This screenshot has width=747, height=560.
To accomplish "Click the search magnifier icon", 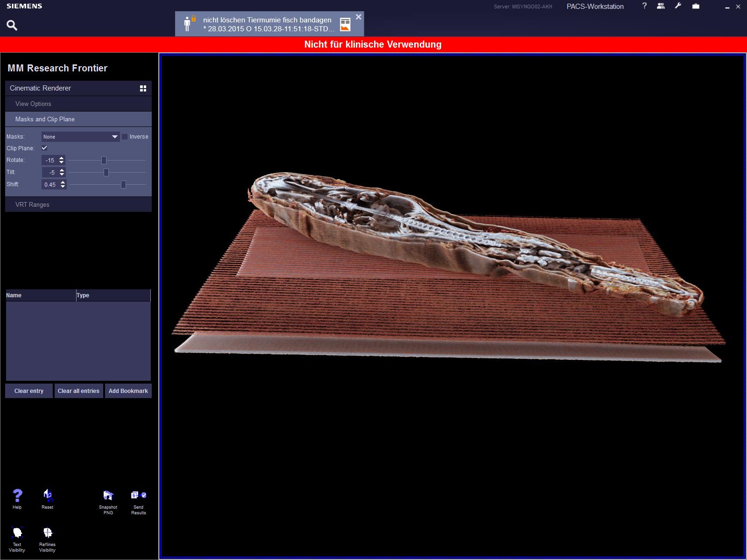I will [12, 25].
